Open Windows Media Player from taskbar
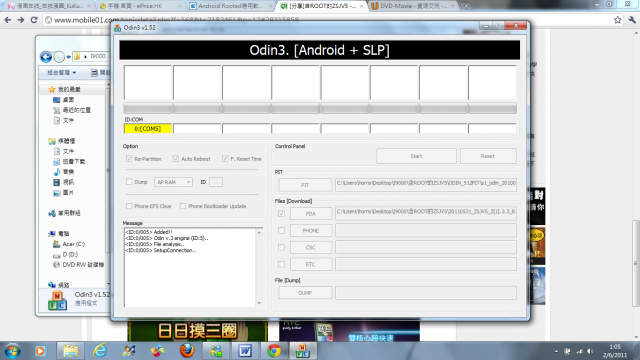 tap(40, 351)
